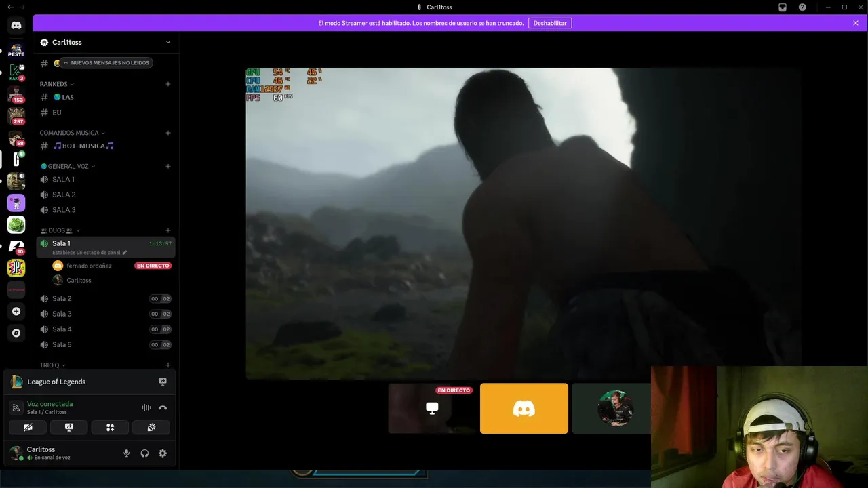Join SALA 1 voice channel in General Voz
Screen dimensions: 868x488
pos(106,179)
